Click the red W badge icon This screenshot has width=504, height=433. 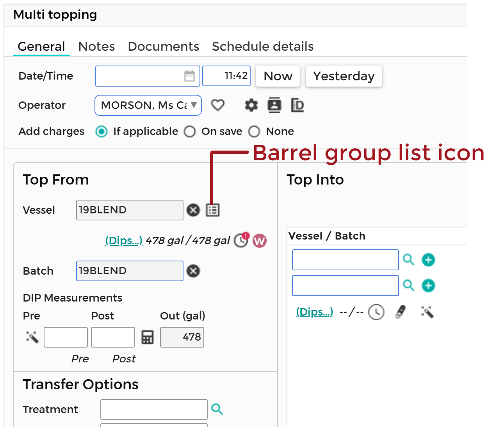tap(260, 241)
